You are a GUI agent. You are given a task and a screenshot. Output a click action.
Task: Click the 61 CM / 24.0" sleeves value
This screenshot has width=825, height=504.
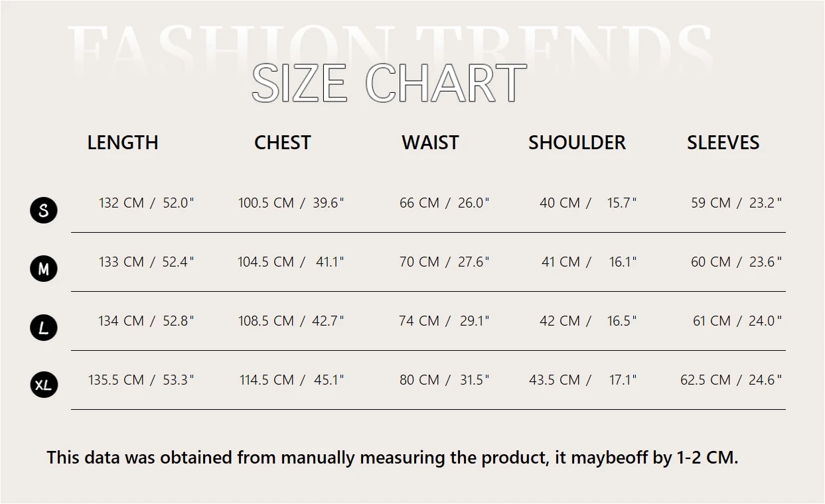click(737, 321)
